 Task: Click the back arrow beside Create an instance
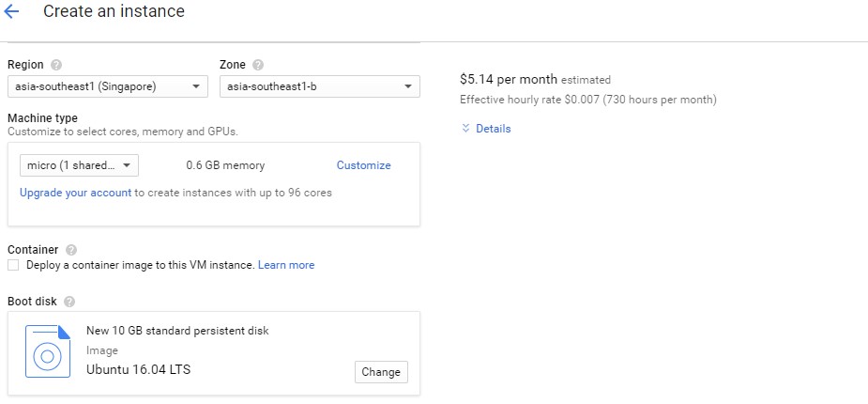(x=12, y=12)
